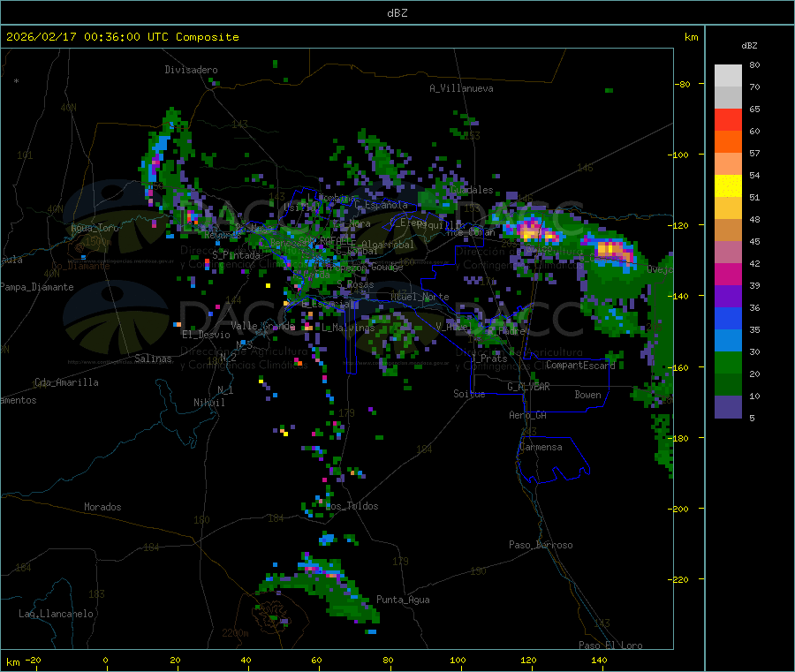Viewport: 795px width, 672px height.
Task: Click the 60 km horizontal axis tick
Action: click(316, 661)
